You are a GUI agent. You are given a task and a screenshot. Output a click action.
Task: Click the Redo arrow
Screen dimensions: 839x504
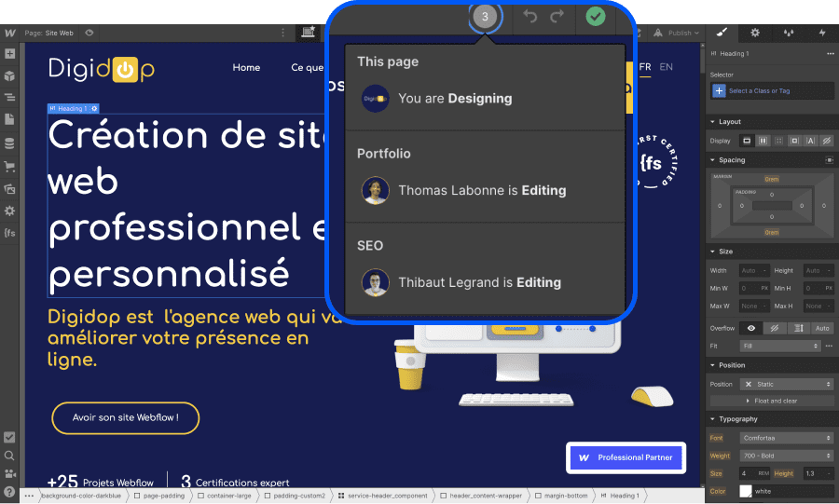[557, 17]
